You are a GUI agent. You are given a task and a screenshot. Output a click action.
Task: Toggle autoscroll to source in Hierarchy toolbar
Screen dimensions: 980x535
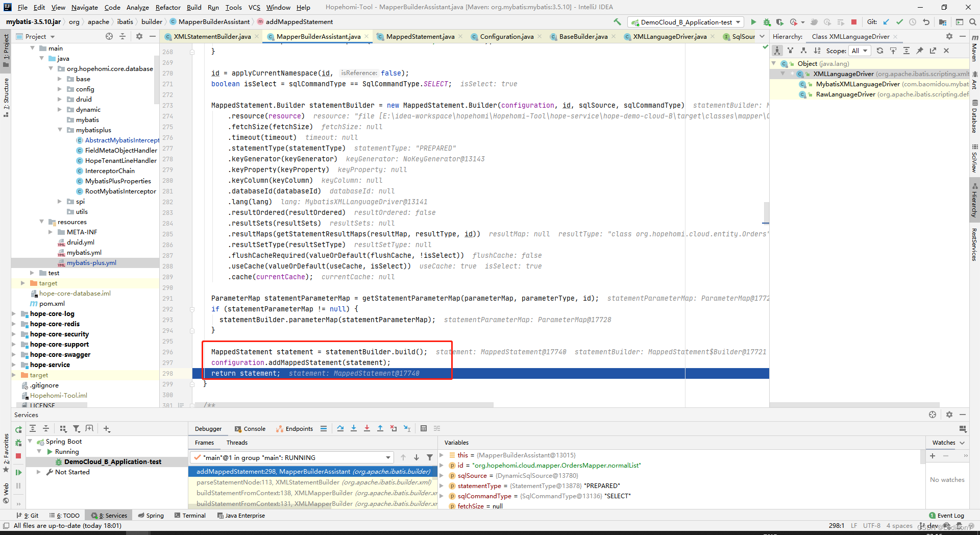pos(893,51)
